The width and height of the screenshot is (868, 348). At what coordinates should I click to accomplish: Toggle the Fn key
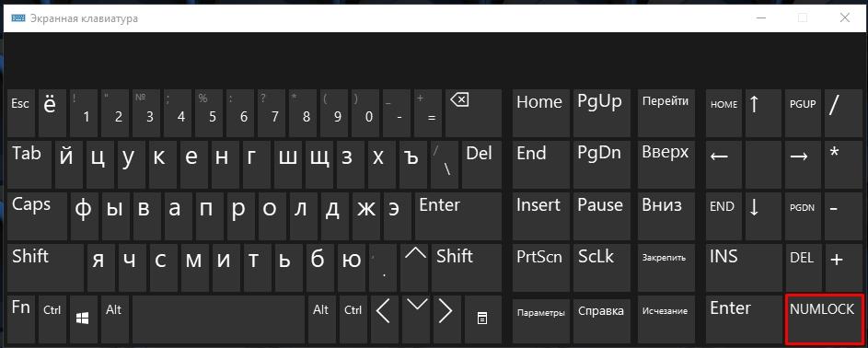[22, 319]
